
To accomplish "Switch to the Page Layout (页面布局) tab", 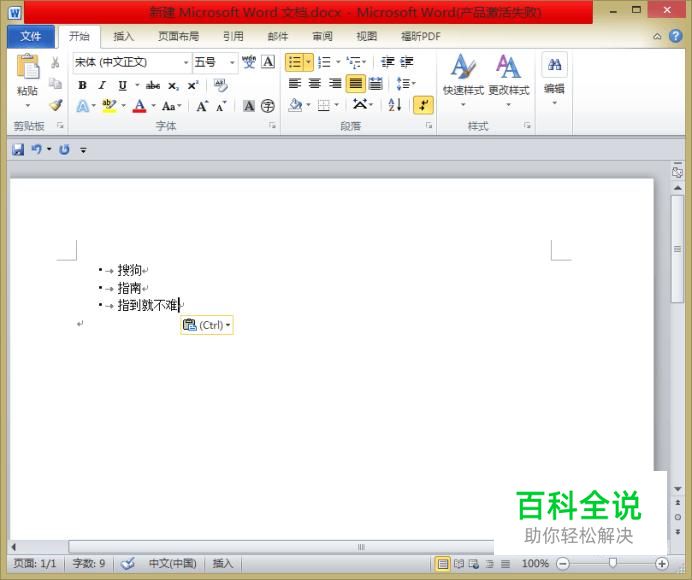I will point(178,36).
